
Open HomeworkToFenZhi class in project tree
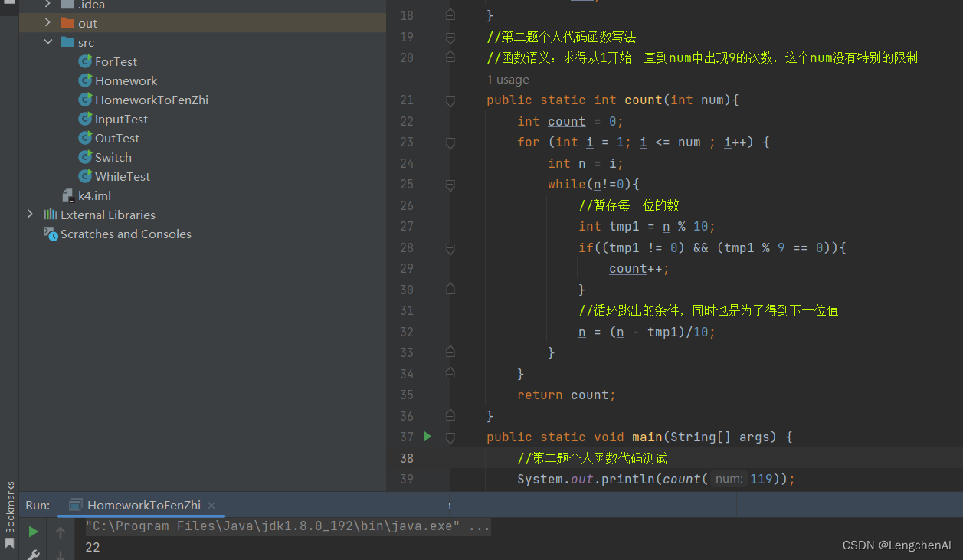click(x=152, y=100)
